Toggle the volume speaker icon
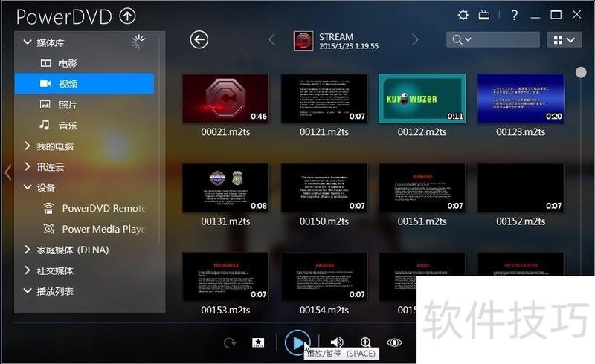The image size is (595, 364). 336,342
